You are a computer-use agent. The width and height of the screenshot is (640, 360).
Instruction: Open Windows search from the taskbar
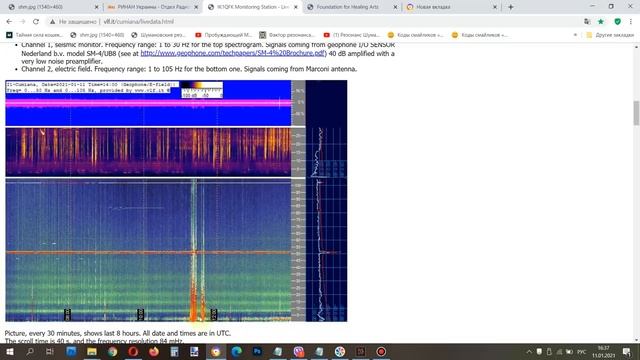(30, 351)
